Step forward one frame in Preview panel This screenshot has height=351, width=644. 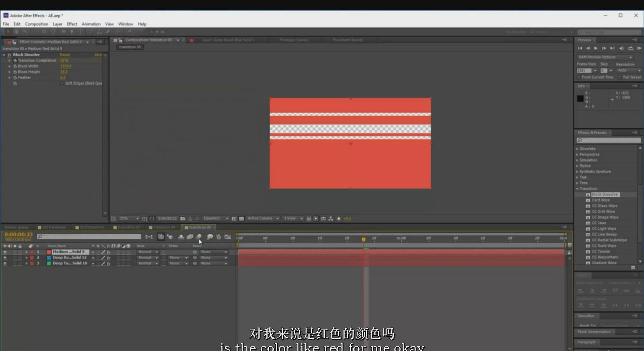coord(604,48)
